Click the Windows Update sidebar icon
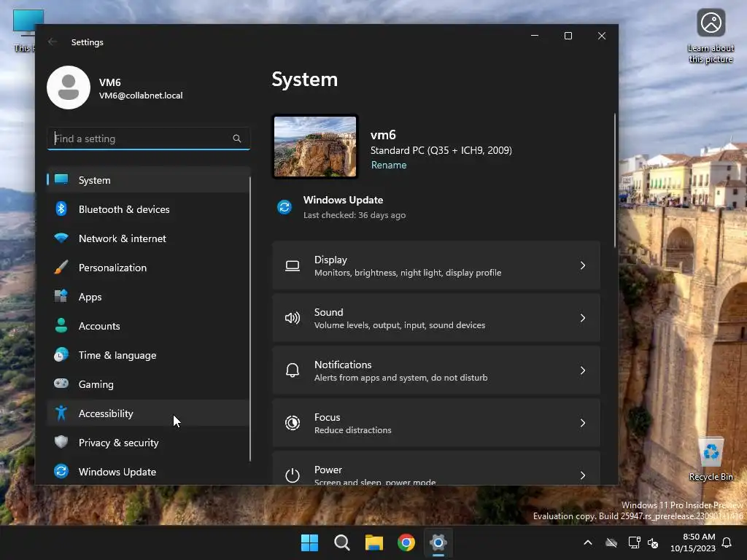Screen dimensions: 747x560 61,471
